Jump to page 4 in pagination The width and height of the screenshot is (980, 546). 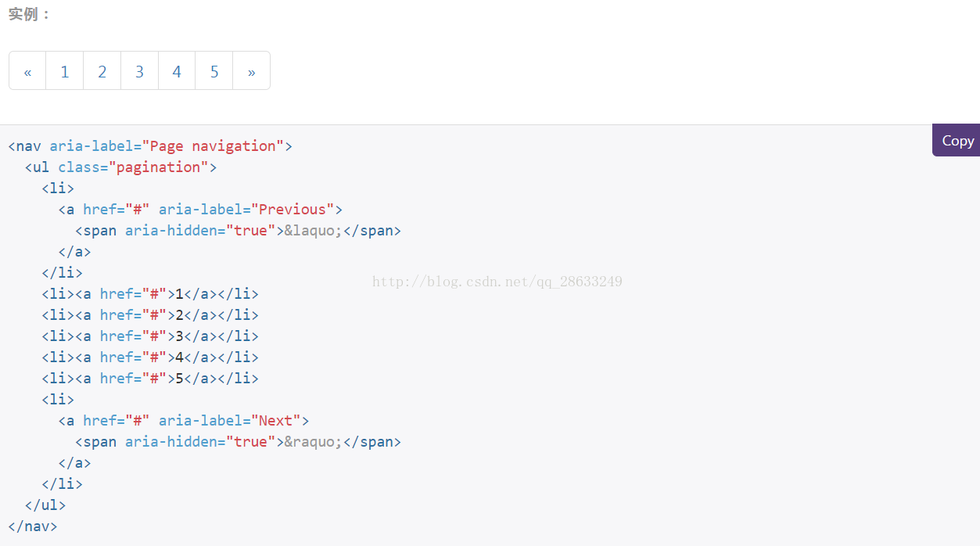click(177, 71)
